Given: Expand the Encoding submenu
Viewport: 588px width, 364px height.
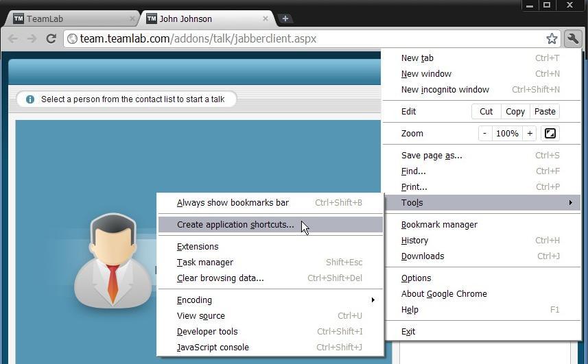Looking at the screenshot, I should point(270,300).
